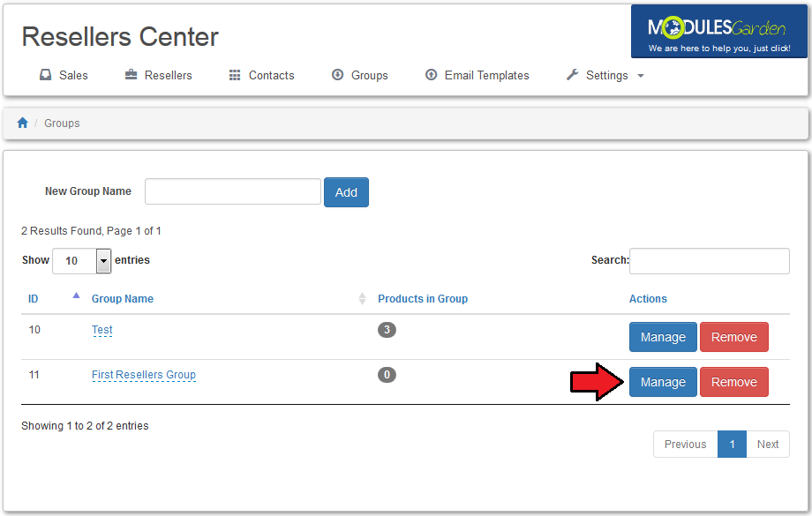The image size is (812, 516).
Task: Expand the Settings dropdown caret
Action: [641, 76]
